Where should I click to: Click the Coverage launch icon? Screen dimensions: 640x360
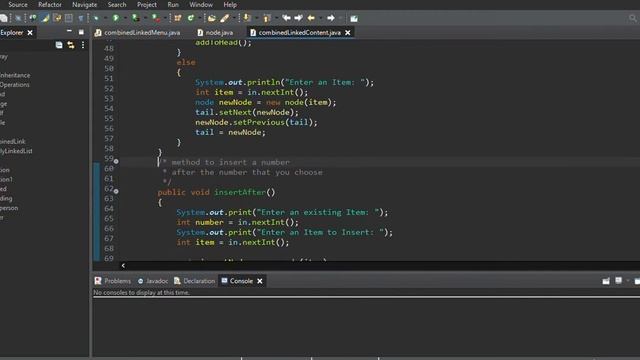136,18
